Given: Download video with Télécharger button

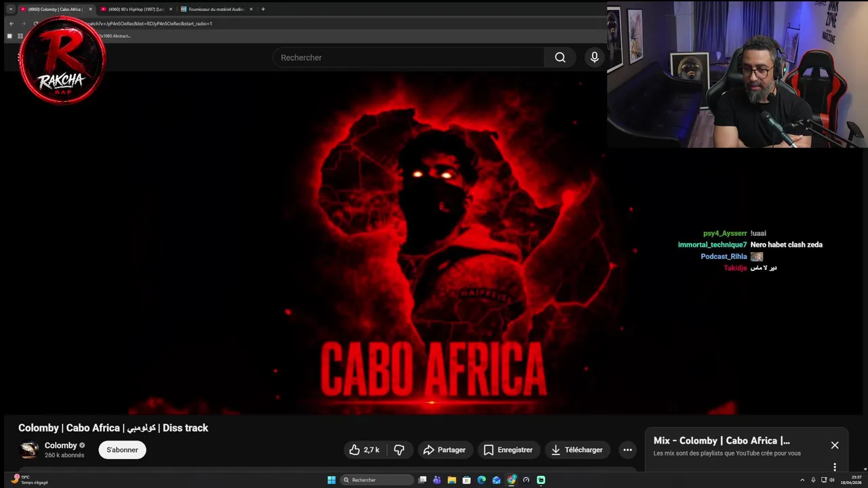Looking at the screenshot, I should pos(577,450).
